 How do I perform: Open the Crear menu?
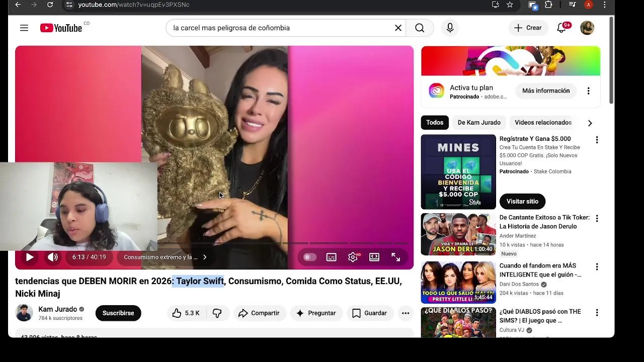(528, 28)
